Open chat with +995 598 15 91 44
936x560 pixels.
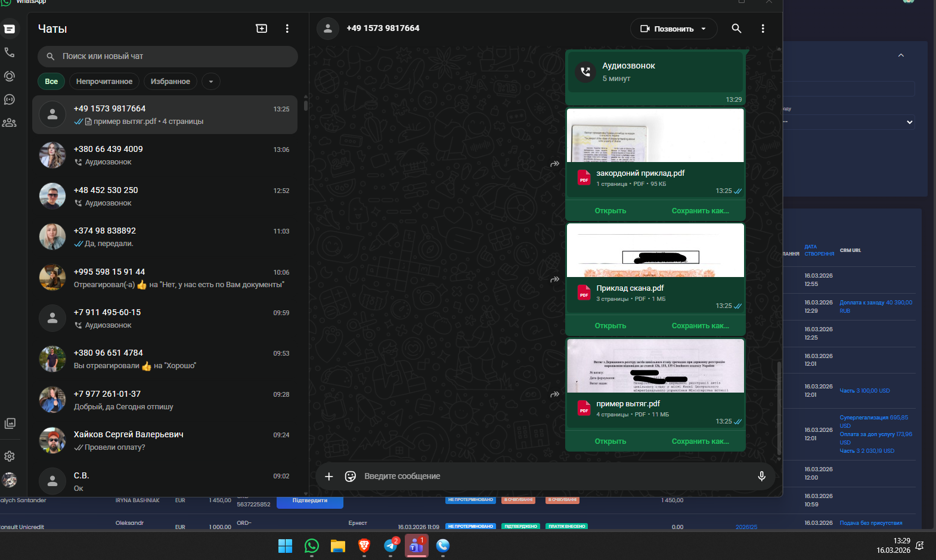coord(165,278)
